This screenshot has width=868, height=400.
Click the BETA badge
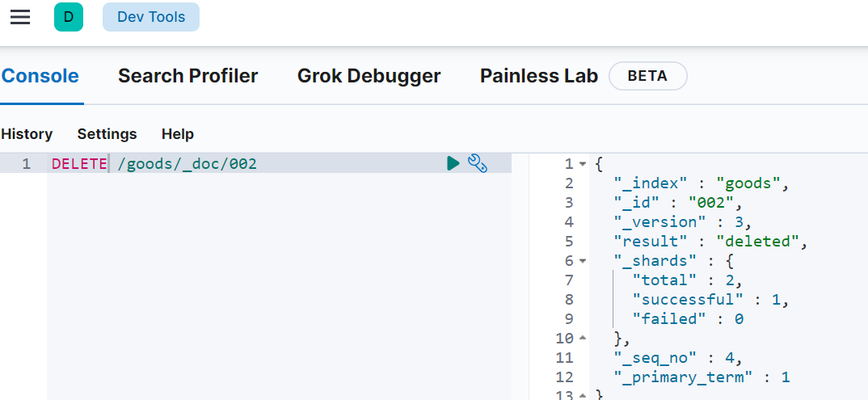tap(647, 76)
